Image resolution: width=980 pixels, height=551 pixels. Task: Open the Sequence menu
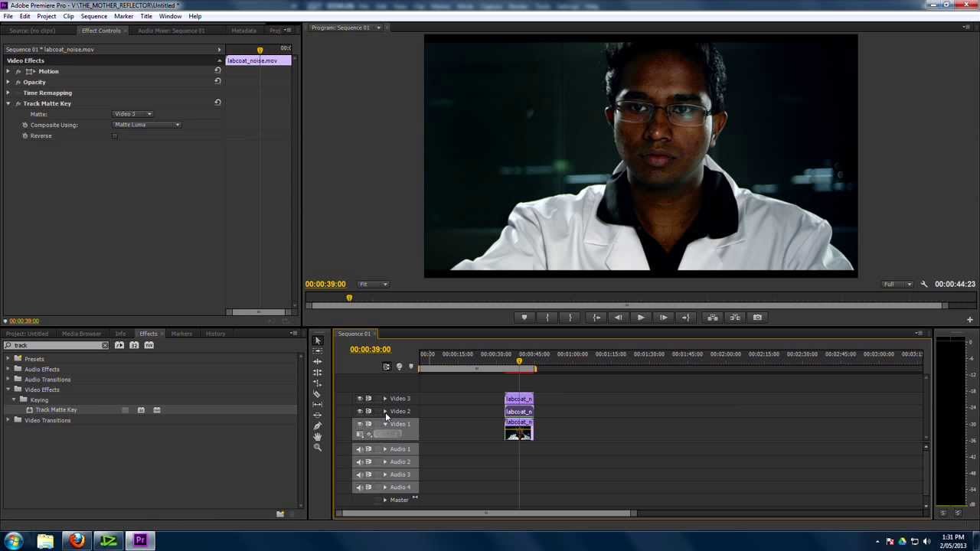click(x=94, y=16)
